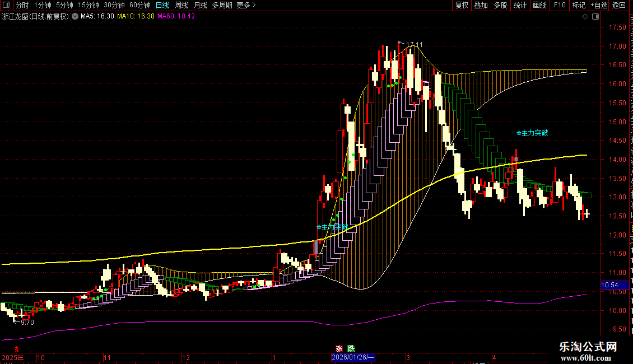
Task: Click the 返回 back button
Action: 619,5
